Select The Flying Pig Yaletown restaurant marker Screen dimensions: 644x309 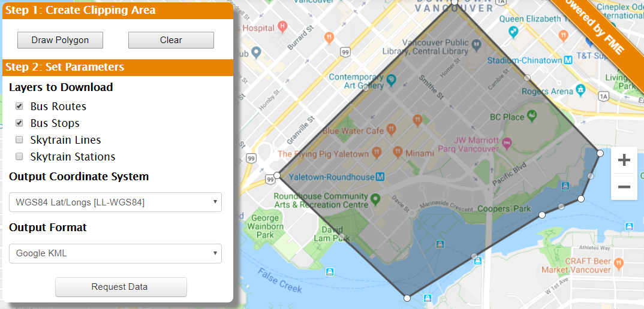[376, 153]
